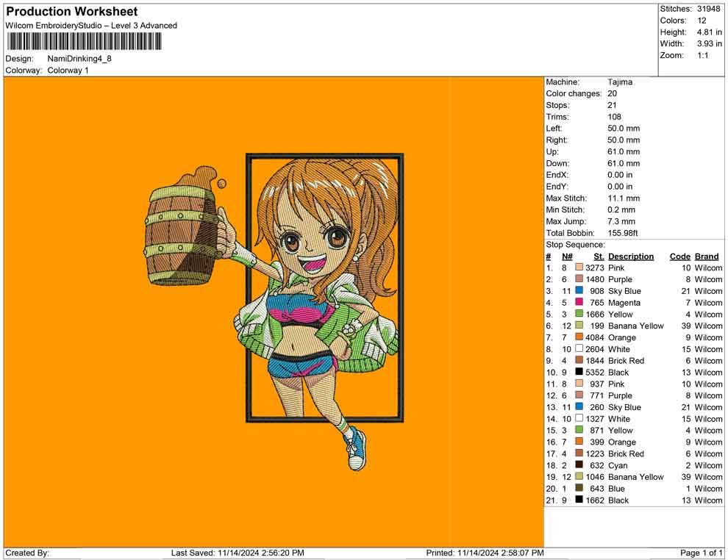Click the dark brown swatch beside 632 Cyan
This screenshot has height=560, width=728.
(579, 464)
